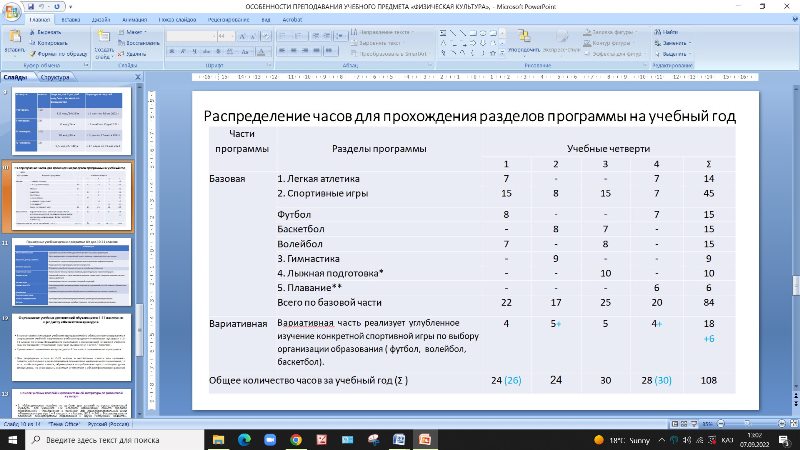Click Копировать (copy) in the clipboard group
This screenshot has height=450, width=800.
point(48,43)
